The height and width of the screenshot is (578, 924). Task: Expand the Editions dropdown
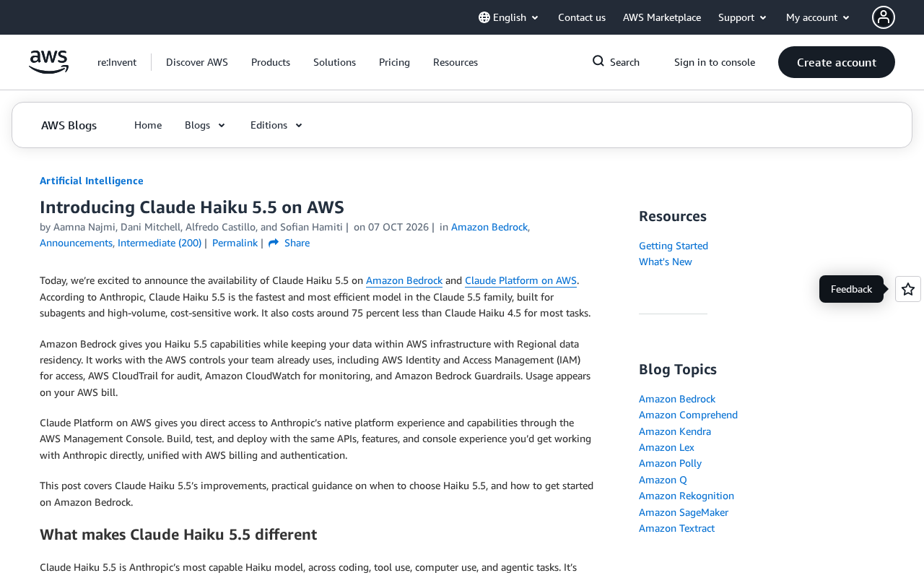click(276, 125)
